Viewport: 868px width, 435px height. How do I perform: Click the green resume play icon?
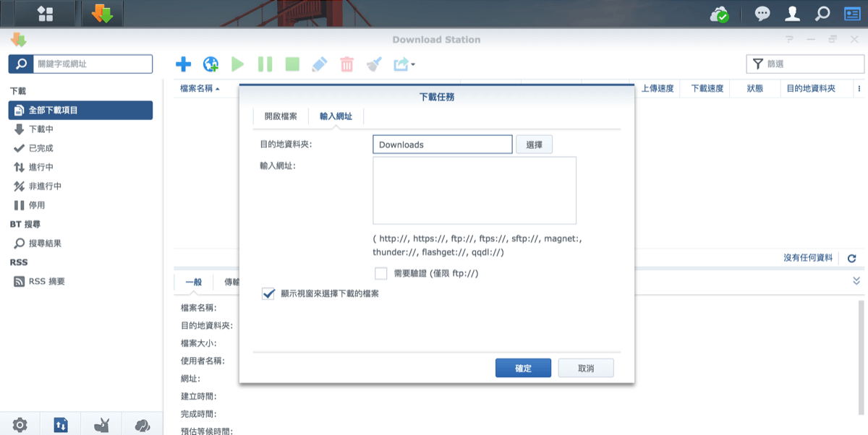237,64
